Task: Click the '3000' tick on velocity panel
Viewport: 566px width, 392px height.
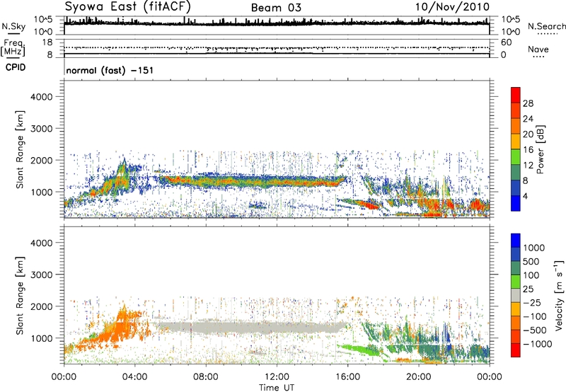Action: pos(42,275)
